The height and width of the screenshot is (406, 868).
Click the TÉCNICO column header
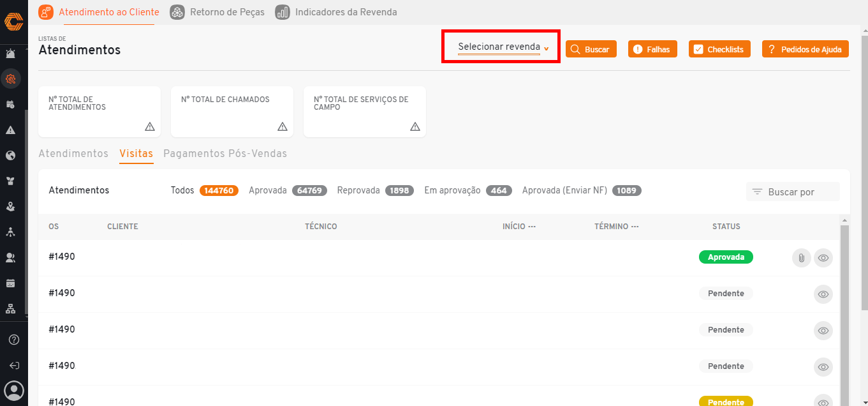click(321, 227)
